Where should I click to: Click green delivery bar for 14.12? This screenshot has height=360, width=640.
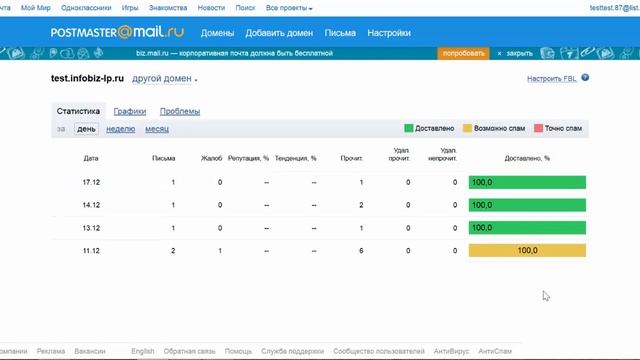click(527, 205)
